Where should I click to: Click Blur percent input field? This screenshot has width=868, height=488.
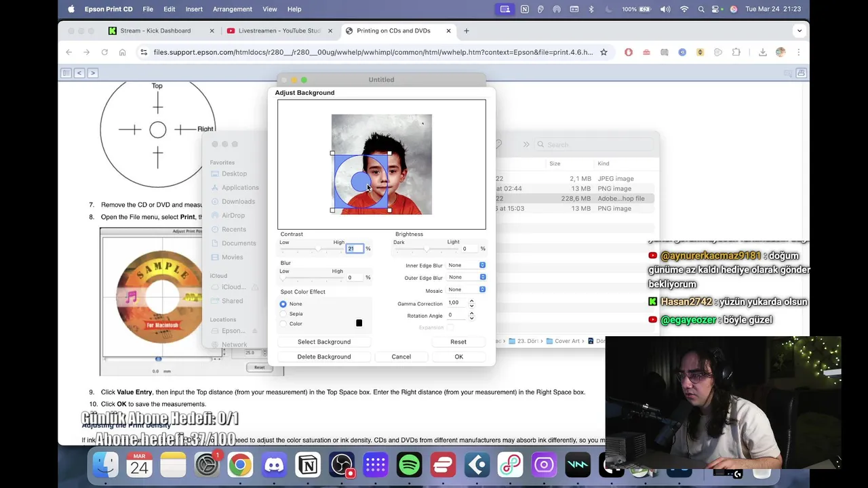[x=355, y=277]
